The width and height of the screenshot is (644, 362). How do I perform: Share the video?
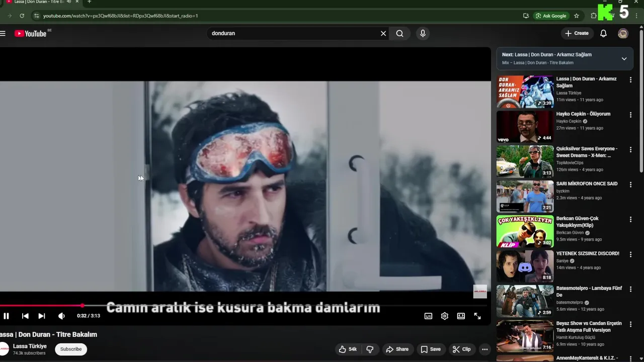coord(397,349)
